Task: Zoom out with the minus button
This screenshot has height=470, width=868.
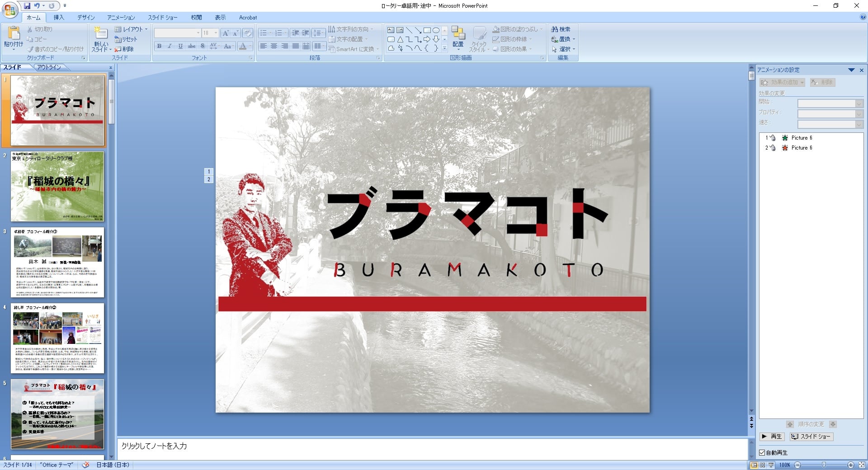Action: 797,465
